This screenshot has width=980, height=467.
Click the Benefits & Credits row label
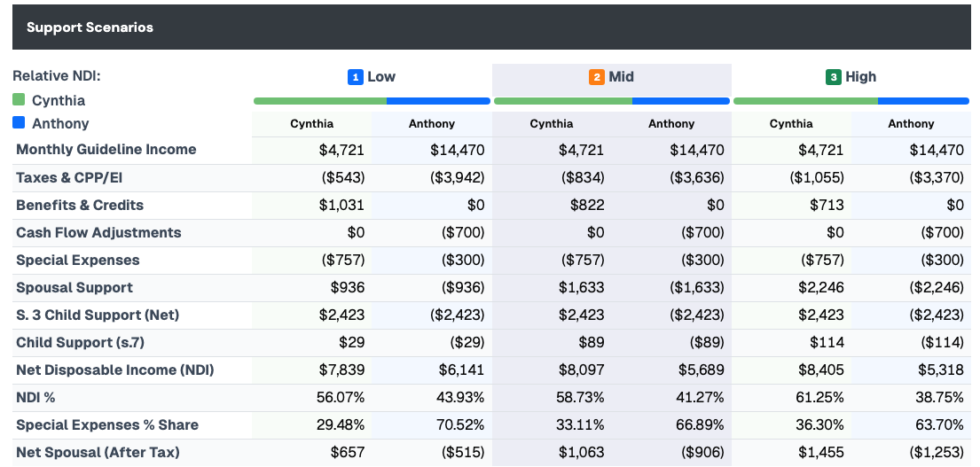coord(80,206)
